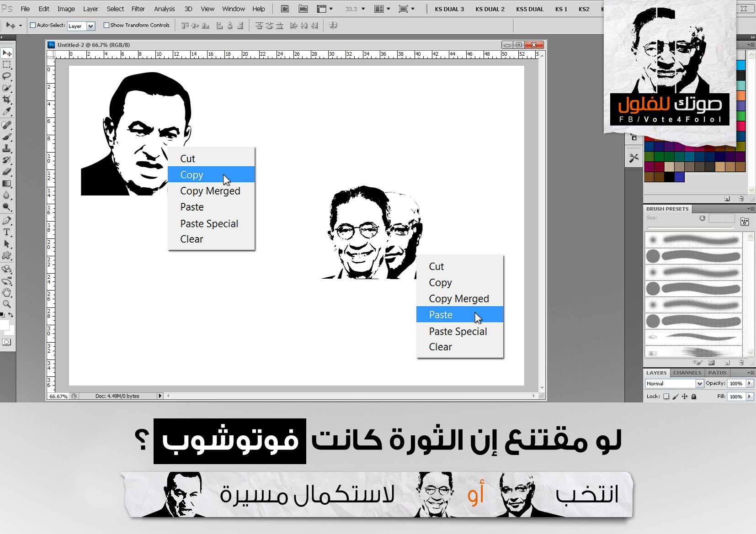Select the 3D Object Rotate tool
The width and height of the screenshot is (756, 534).
click(x=7, y=270)
